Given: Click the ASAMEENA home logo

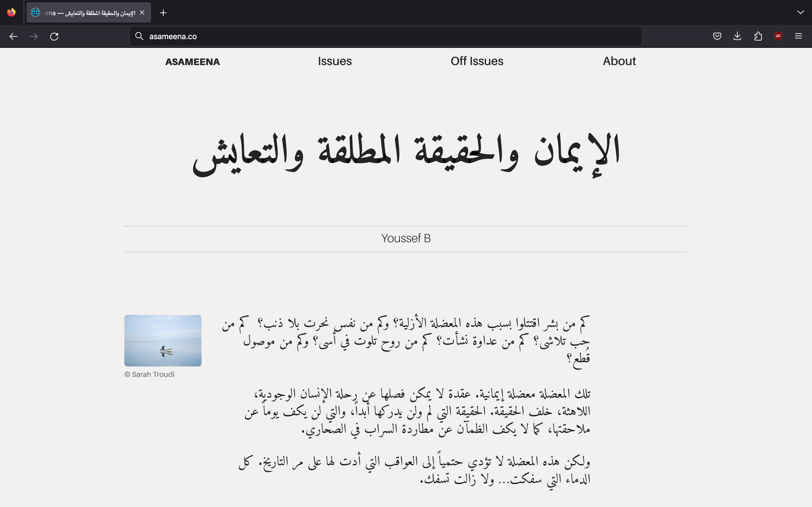Looking at the screenshot, I should point(193,62).
